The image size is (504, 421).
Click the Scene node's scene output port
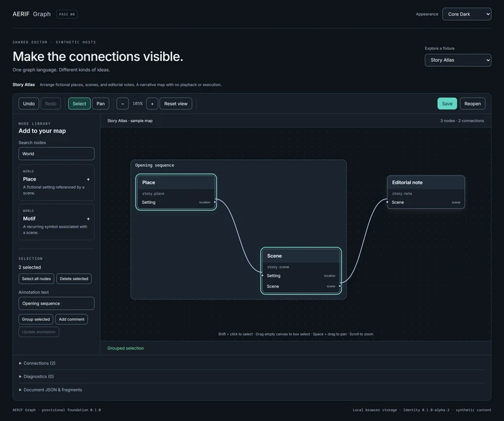pos(340,286)
